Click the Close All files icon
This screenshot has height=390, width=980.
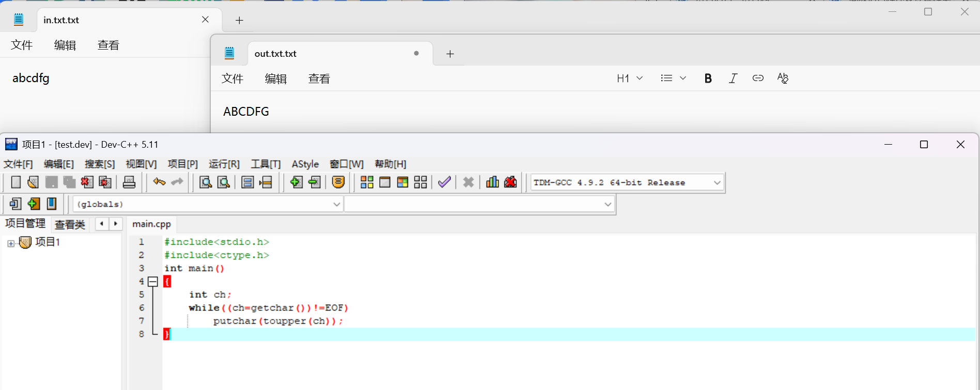(x=105, y=182)
